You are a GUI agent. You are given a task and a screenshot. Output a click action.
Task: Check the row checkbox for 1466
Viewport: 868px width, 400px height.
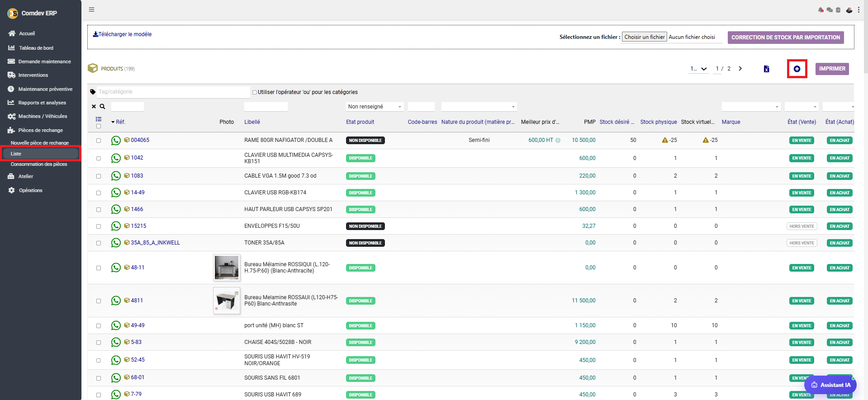coord(99,210)
